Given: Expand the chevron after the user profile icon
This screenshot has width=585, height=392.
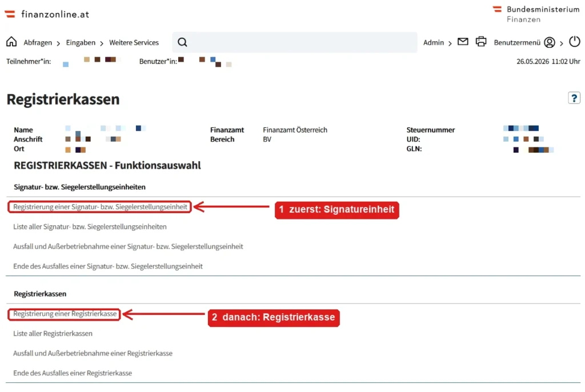Looking at the screenshot, I should [561, 43].
